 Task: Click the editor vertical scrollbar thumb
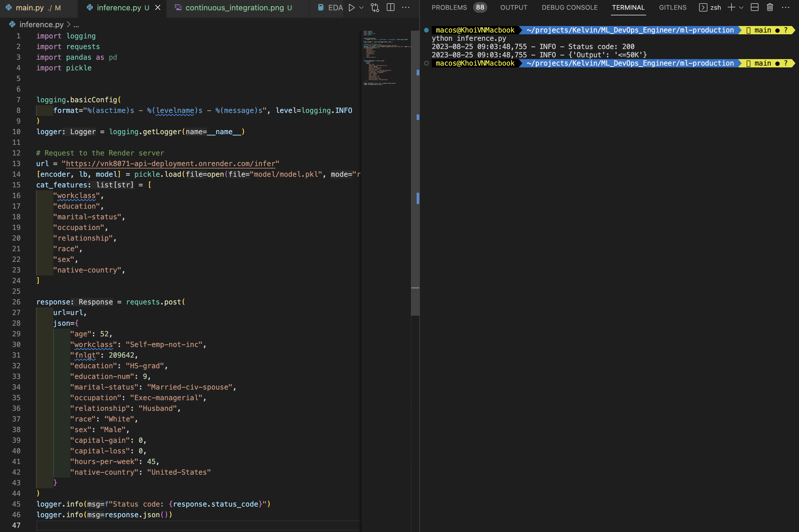point(415,173)
